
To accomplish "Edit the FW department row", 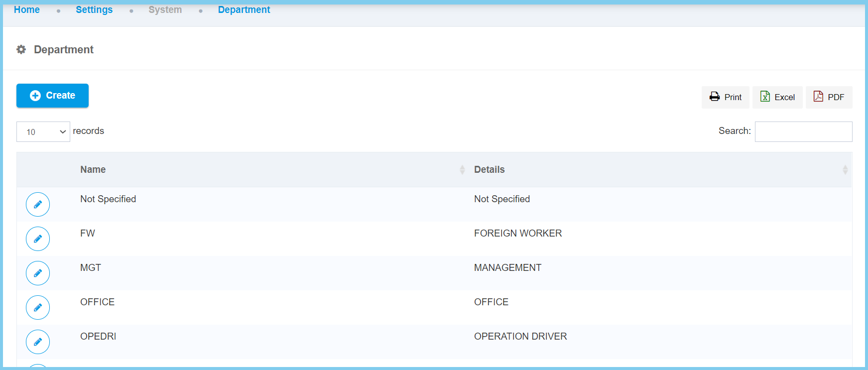I will coord(38,239).
